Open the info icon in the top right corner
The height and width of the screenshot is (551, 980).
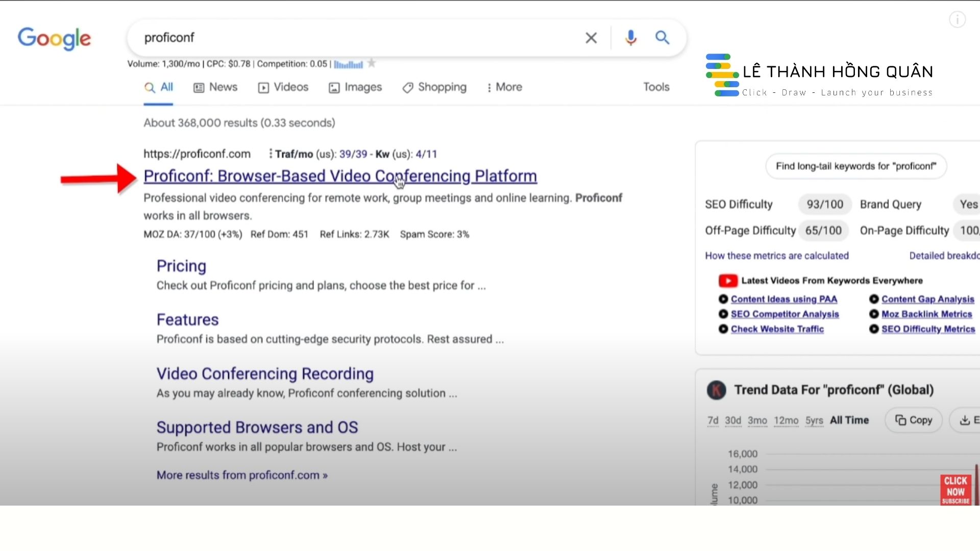pyautogui.click(x=957, y=20)
